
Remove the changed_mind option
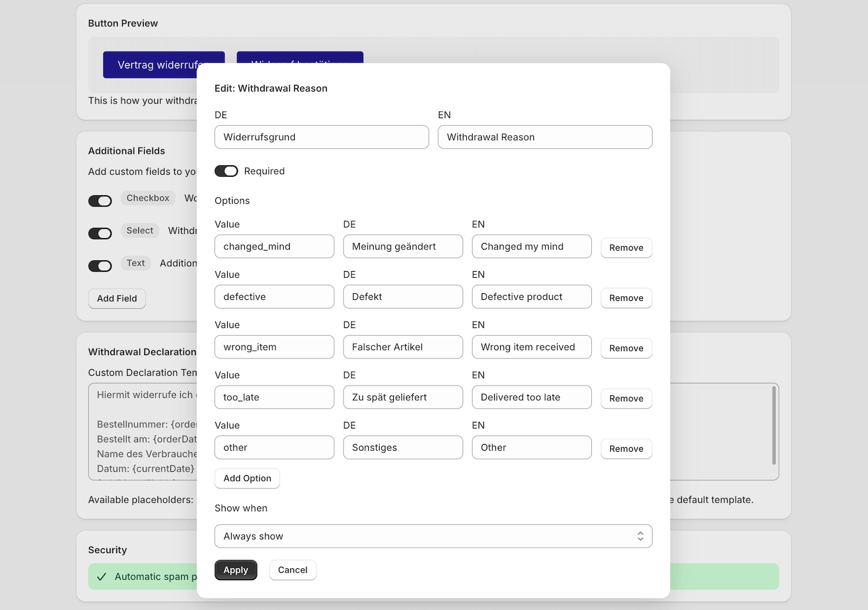pos(626,248)
